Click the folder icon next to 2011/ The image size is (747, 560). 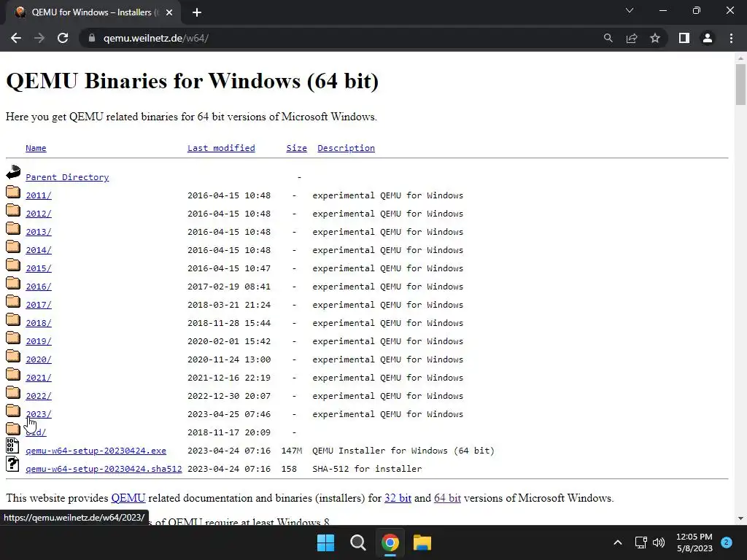point(13,192)
